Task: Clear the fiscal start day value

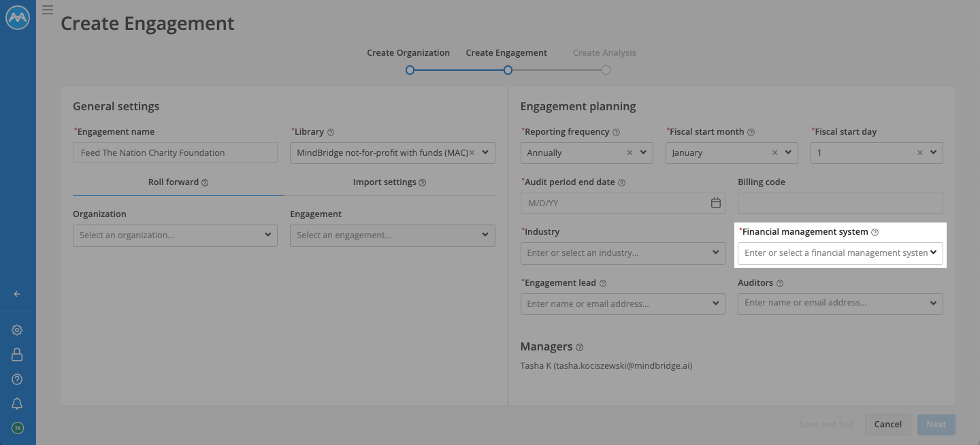Action: tap(920, 152)
